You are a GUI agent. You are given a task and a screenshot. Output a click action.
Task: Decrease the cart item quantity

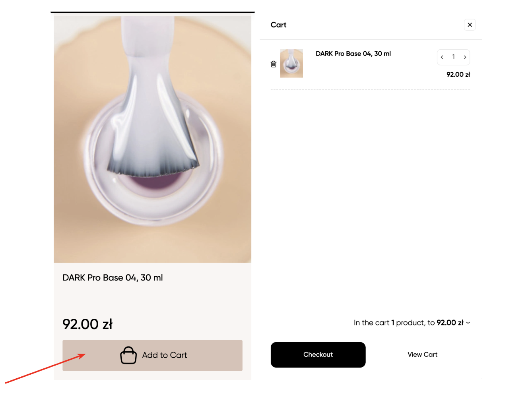tap(442, 57)
